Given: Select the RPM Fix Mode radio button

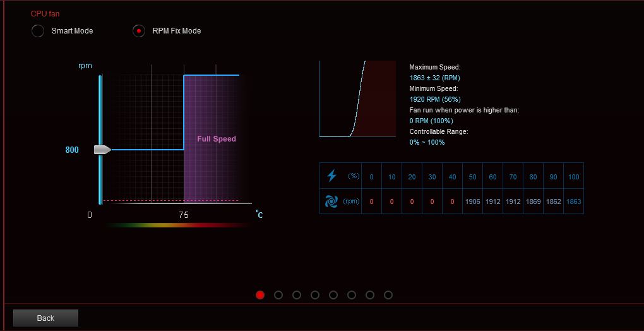Looking at the screenshot, I should (x=139, y=31).
